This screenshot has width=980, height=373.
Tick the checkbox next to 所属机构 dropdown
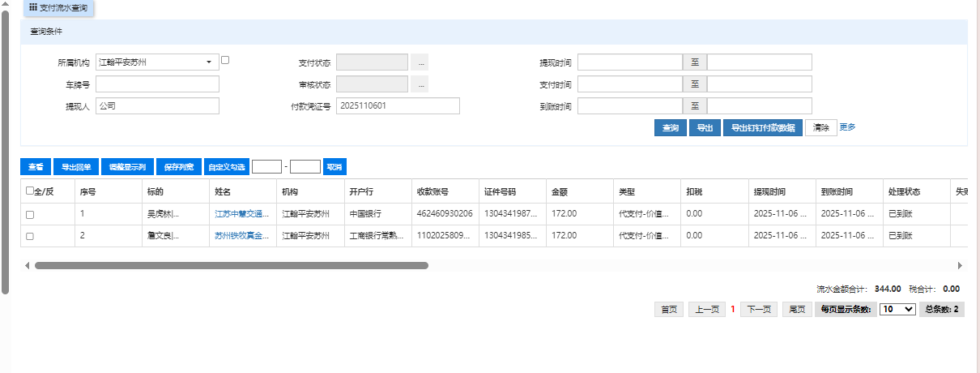click(226, 59)
